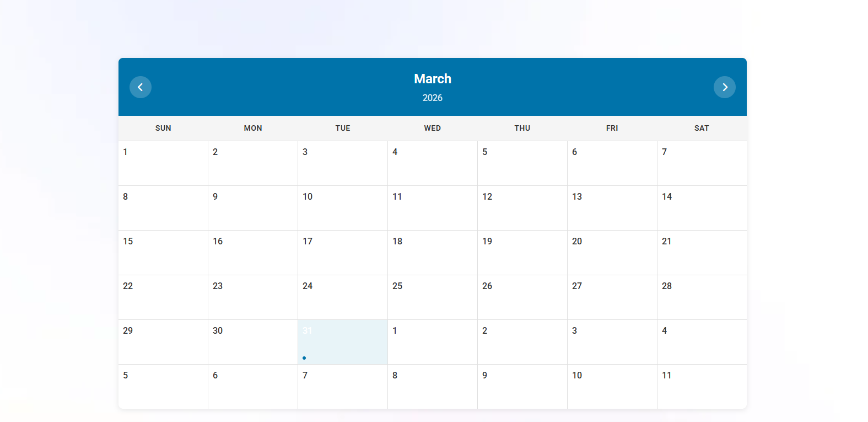This screenshot has height=422, width=868.
Task: Select March 10 in the second row
Action: [x=343, y=208]
